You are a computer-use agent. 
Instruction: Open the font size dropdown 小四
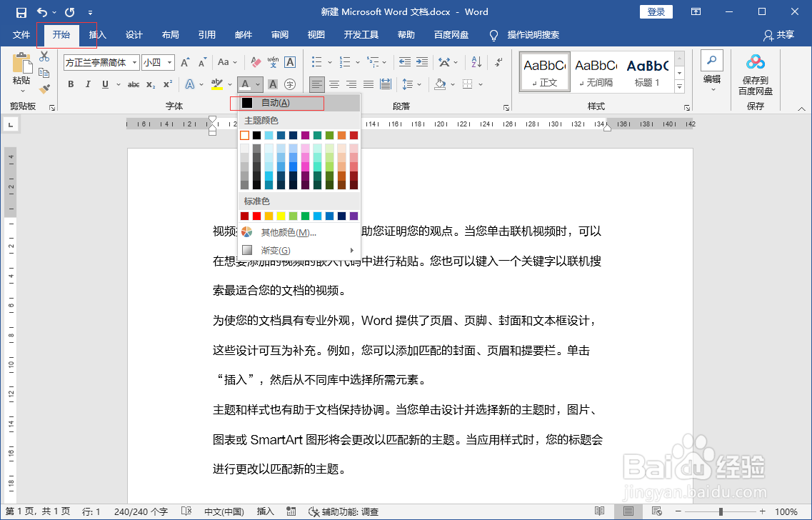coord(169,63)
